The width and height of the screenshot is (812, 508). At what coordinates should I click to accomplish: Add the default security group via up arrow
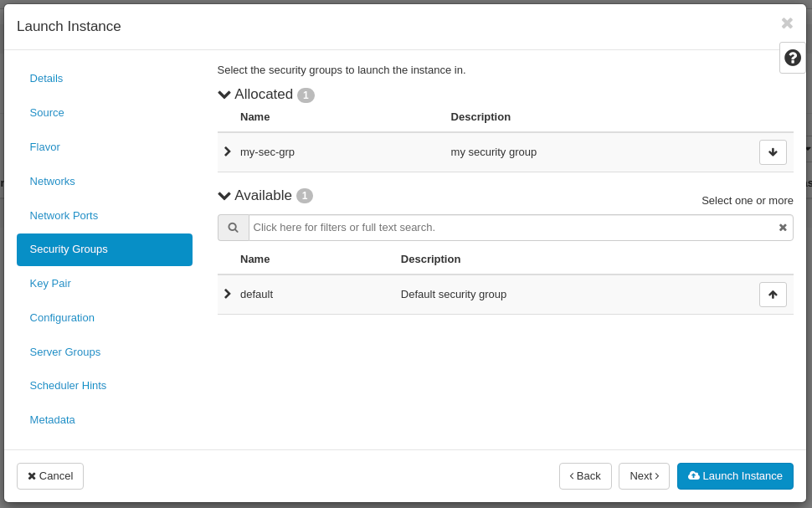pos(773,294)
